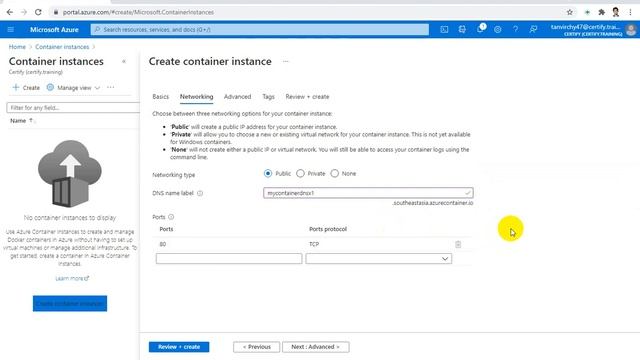The width and height of the screenshot is (640, 360).
Task: Open the browser extensions puzzle icon
Action: 601,12
